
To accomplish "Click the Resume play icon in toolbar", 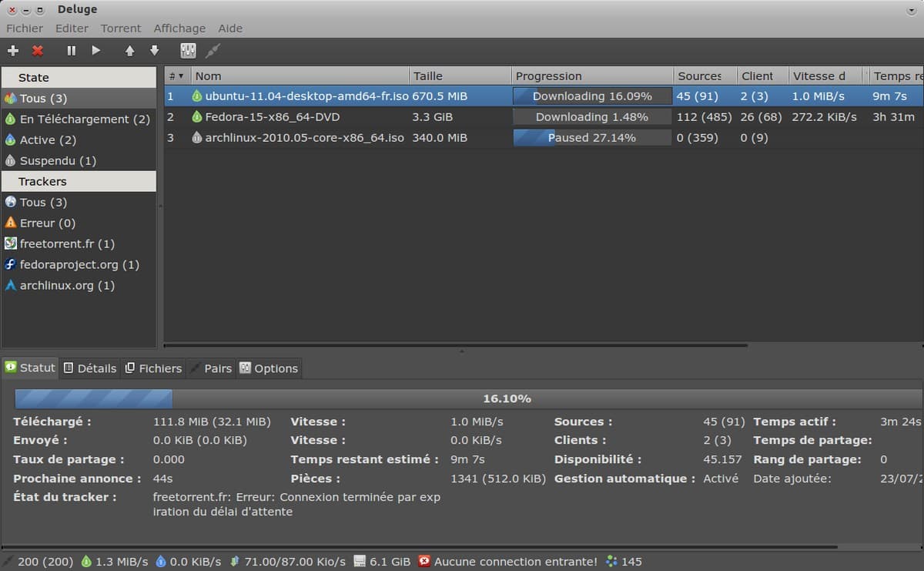I will [96, 51].
